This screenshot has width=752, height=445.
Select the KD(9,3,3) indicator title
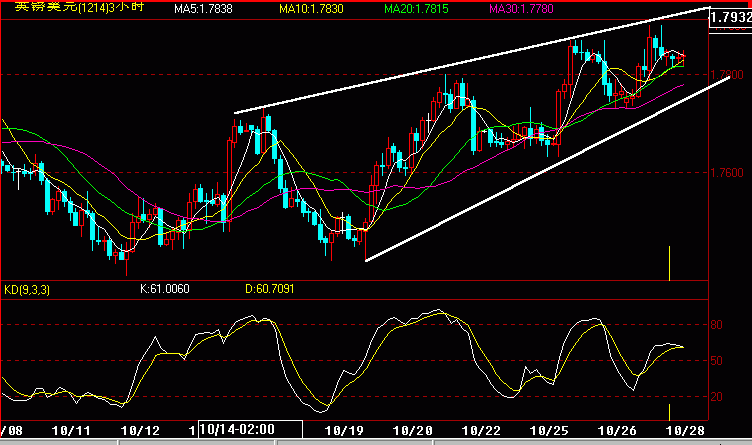point(27,290)
